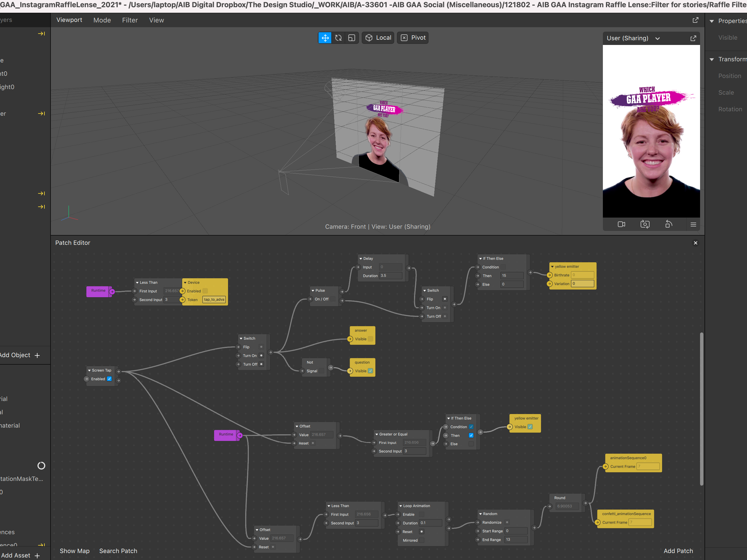Edit the Delay Duration field
This screenshot has width=747, height=560.
point(391,276)
